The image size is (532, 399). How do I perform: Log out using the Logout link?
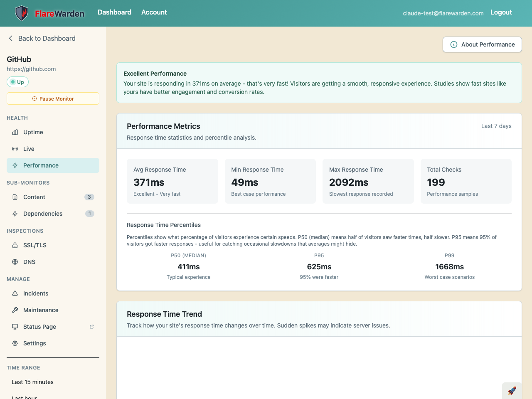[501, 12]
